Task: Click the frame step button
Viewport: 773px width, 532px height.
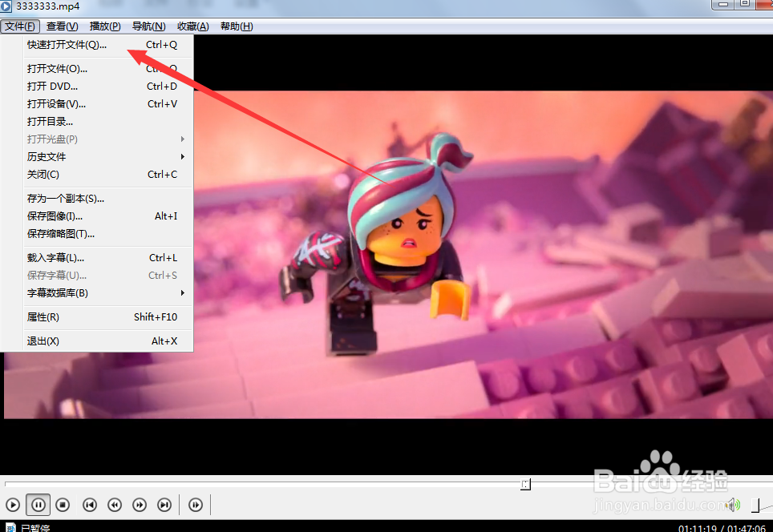Action: coord(196,505)
